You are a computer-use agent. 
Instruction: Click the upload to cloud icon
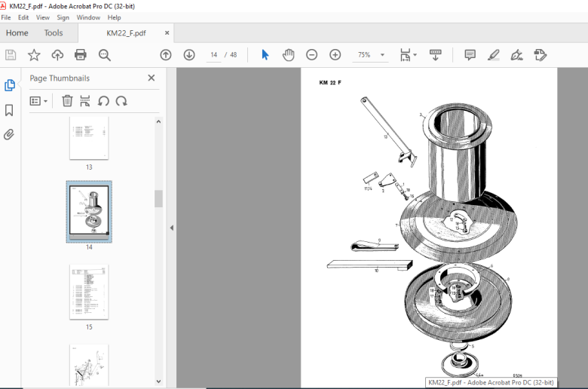coord(57,55)
